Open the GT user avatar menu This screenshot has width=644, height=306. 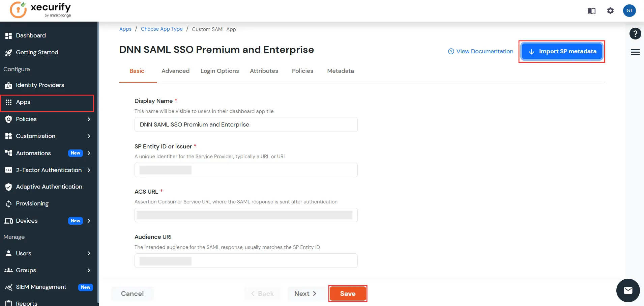630,10
